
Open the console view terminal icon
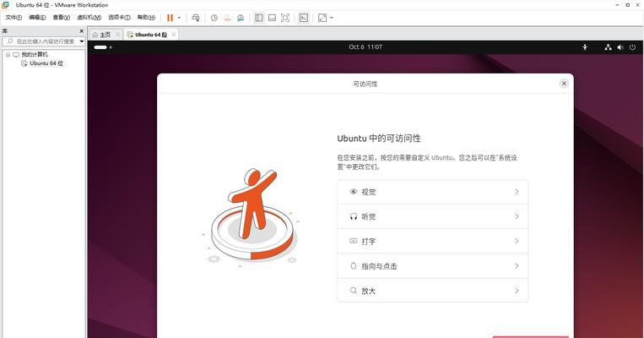(x=304, y=18)
